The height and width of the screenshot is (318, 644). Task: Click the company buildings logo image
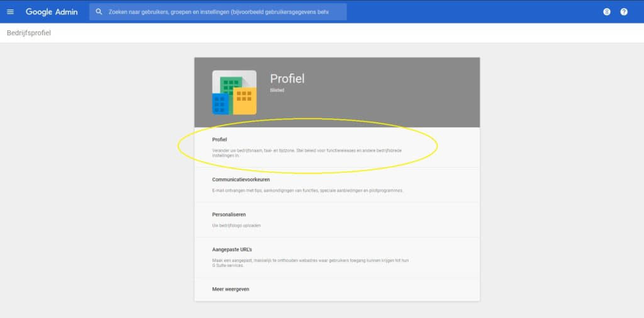[x=234, y=93]
